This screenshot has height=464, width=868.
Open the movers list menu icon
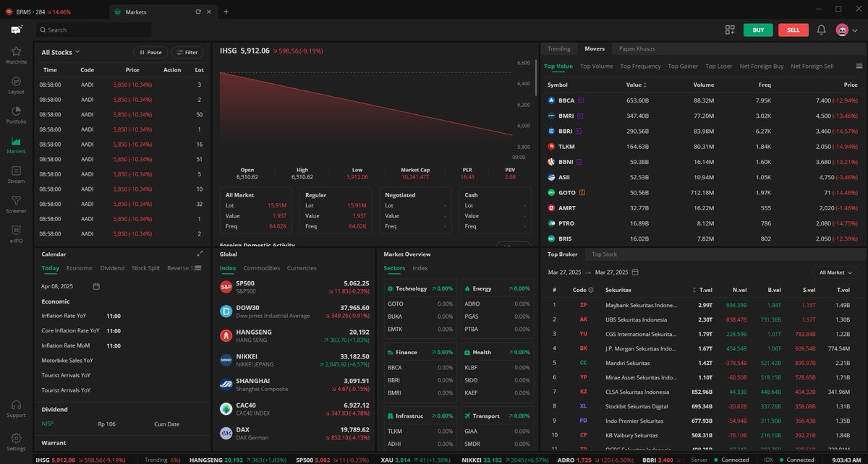tap(859, 66)
